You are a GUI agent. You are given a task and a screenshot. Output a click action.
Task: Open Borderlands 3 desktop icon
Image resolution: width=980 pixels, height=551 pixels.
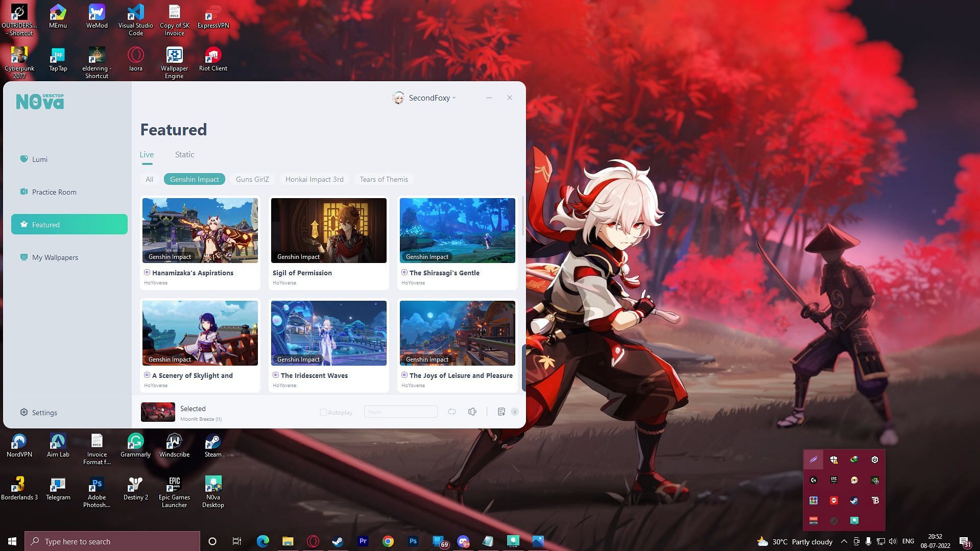click(19, 488)
